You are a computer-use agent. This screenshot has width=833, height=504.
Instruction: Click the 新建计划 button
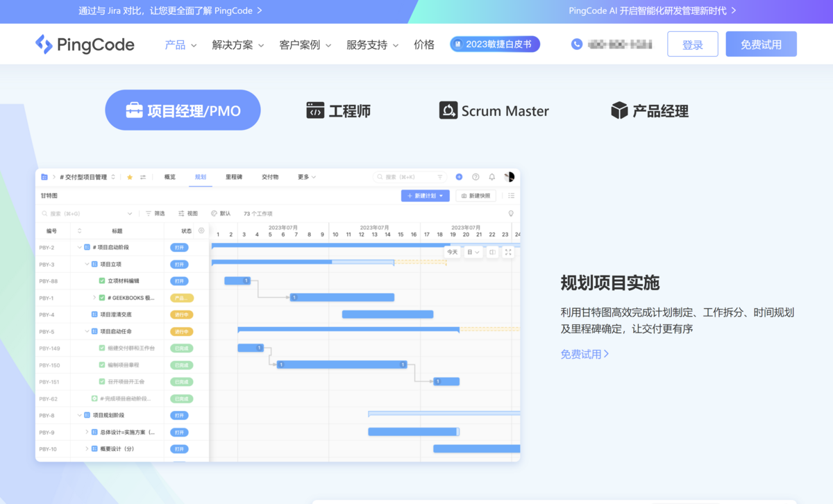pos(423,195)
